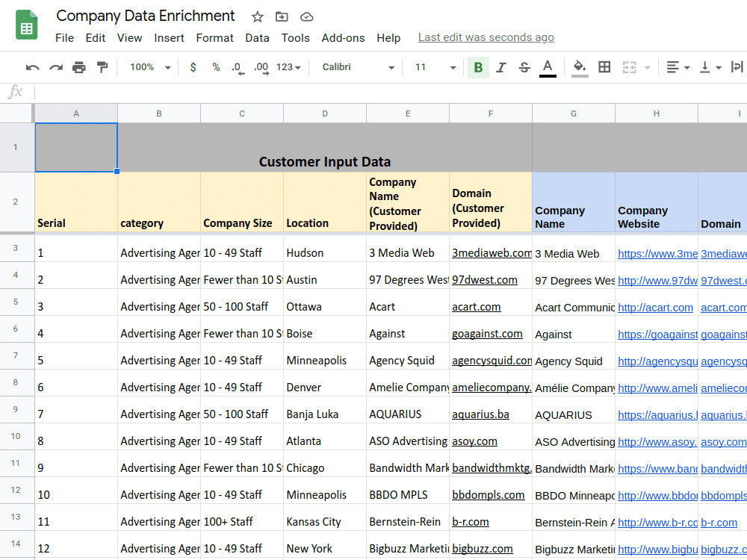
Task: Expand the Calibri font dropdown
Action: pyautogui.click(x=359, y=67)
